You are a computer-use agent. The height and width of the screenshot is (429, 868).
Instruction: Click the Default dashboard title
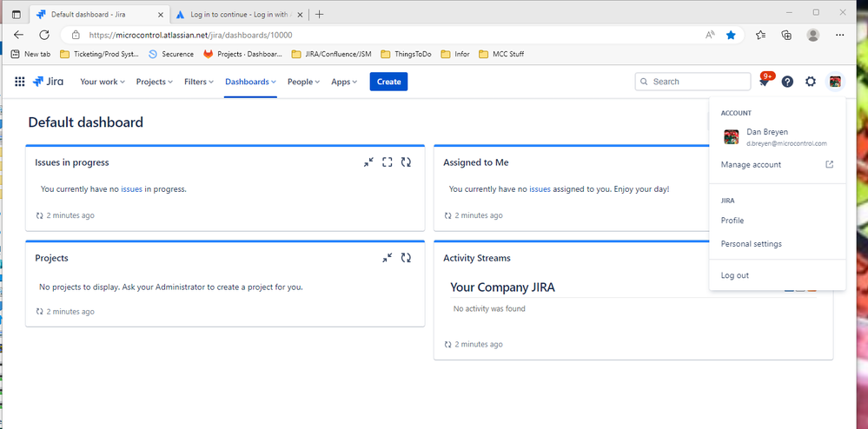pos(86,122)
